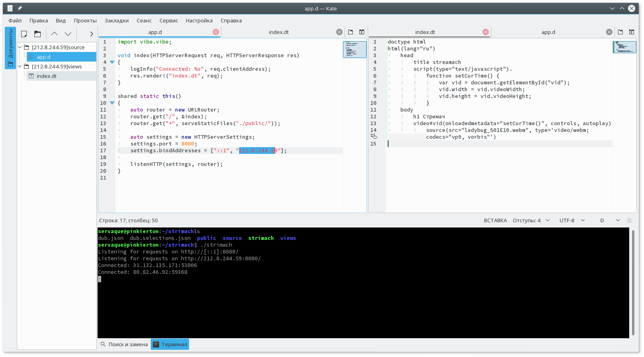Toggle the Терминал bottom panel
The width and height of the screenshot is (644, 357).
point(170,344)
